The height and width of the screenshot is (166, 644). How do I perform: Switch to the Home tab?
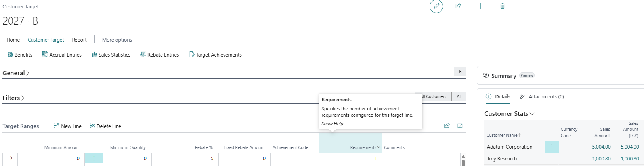[x=13, y=40]
